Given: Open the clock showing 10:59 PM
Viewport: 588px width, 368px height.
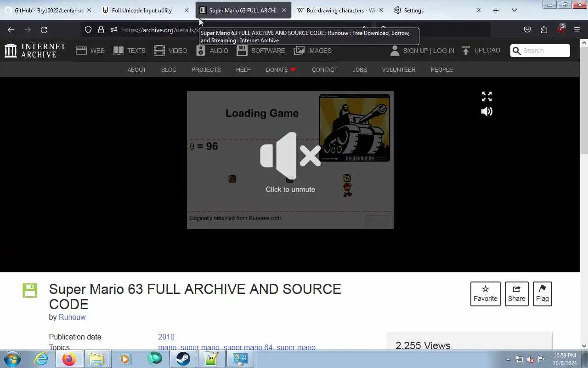Looking at the screenshot, I should click(x=565, y=359).
